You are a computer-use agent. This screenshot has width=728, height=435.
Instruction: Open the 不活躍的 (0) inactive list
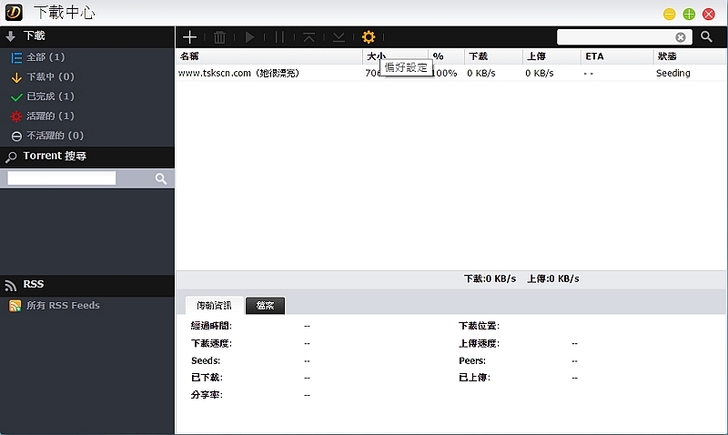click(x=54, y=135)
